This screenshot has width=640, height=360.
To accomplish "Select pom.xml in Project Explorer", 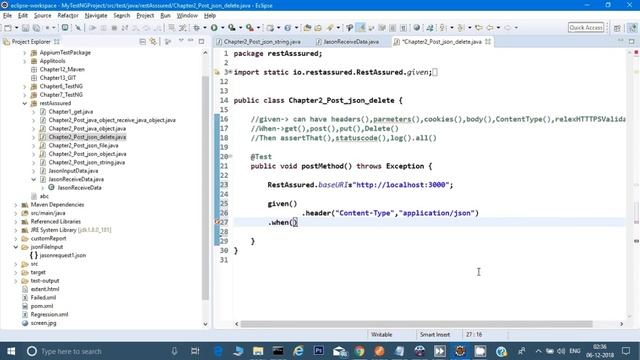I will 42,306.
